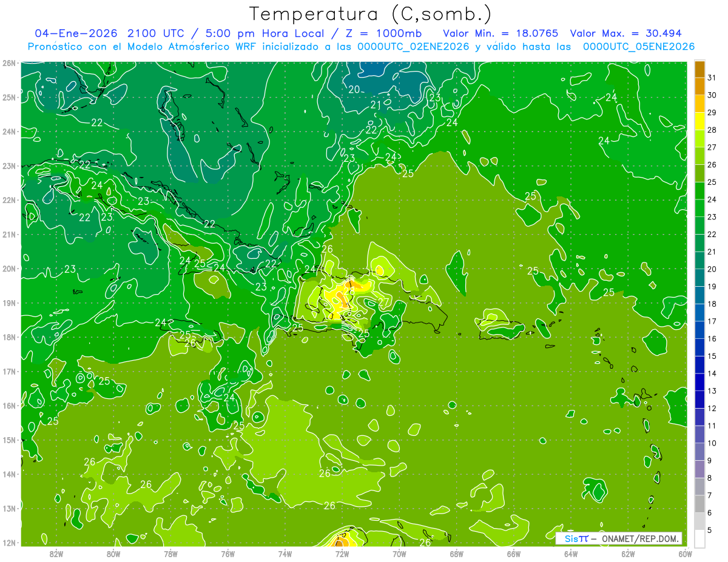728x562 pixels.
Task: Click the '78W' longitude axis label
Action: click(170, 553)
